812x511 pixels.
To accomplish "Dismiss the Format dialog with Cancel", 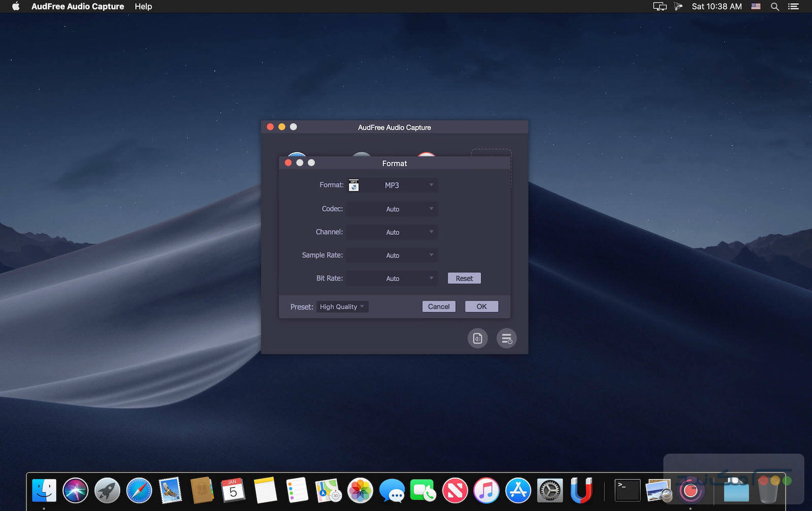I will click(x=438, y=306).
